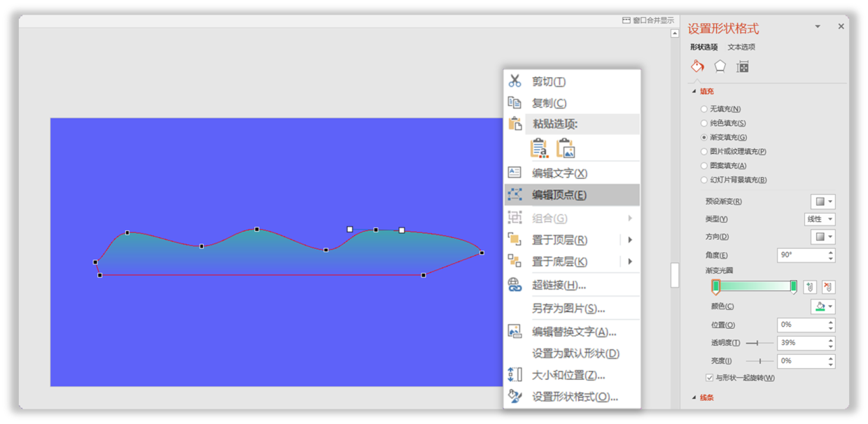Increase 角度 angle with up spinner arrow
This screenshot has width=868, height=424.
point(831,252)
